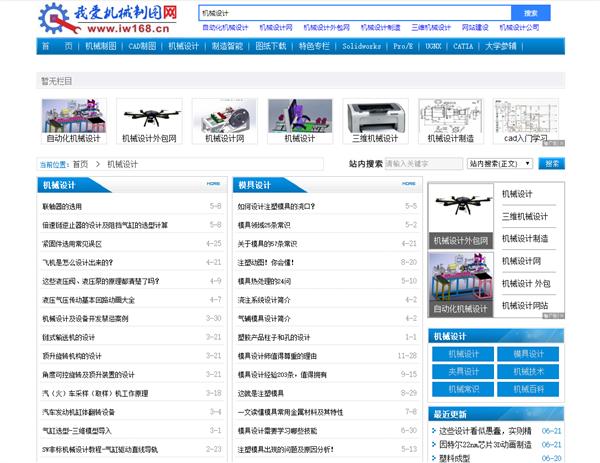Open the article 汽车发动机缸体翻转设备
600x463 pixels.
click(78, 412)
